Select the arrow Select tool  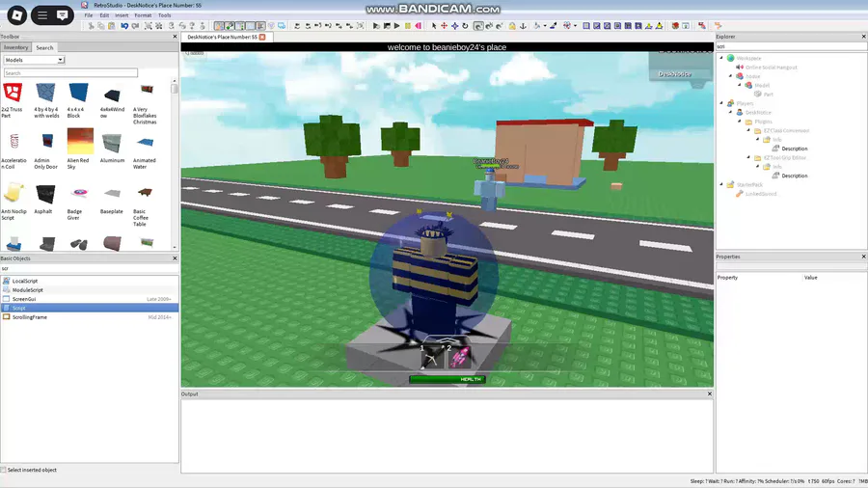coord(434,26)
